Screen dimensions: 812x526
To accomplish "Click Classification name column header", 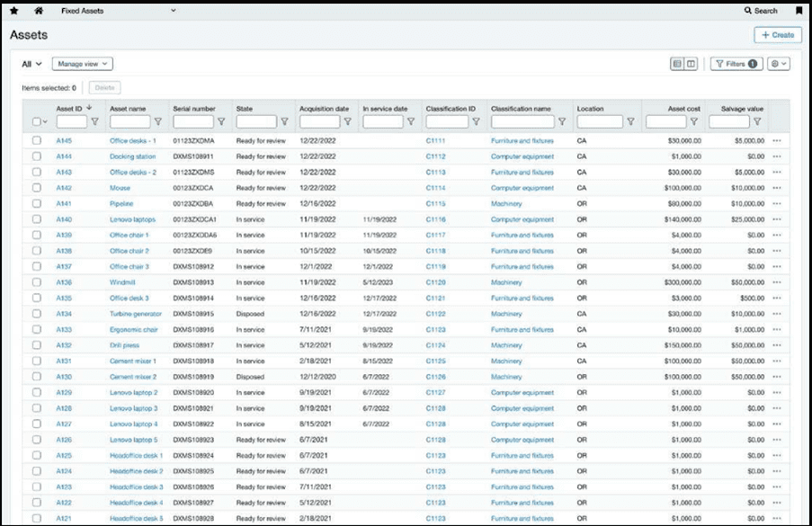I will pyautogui.click(x=521, y=109).
